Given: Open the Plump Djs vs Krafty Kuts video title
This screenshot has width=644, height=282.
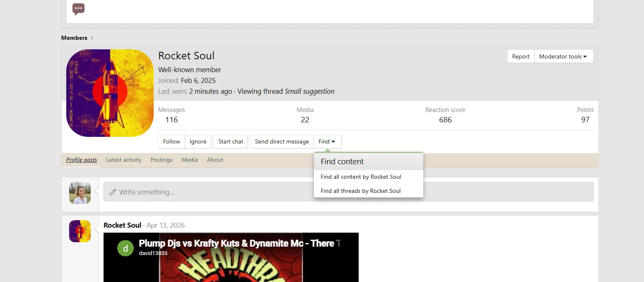Looking at the screenshot, I should [x=240, y=243].
